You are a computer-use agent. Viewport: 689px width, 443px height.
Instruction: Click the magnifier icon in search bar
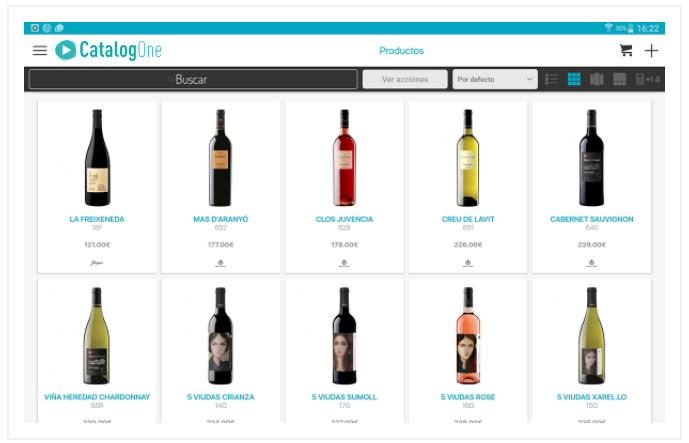coord(170,80)
